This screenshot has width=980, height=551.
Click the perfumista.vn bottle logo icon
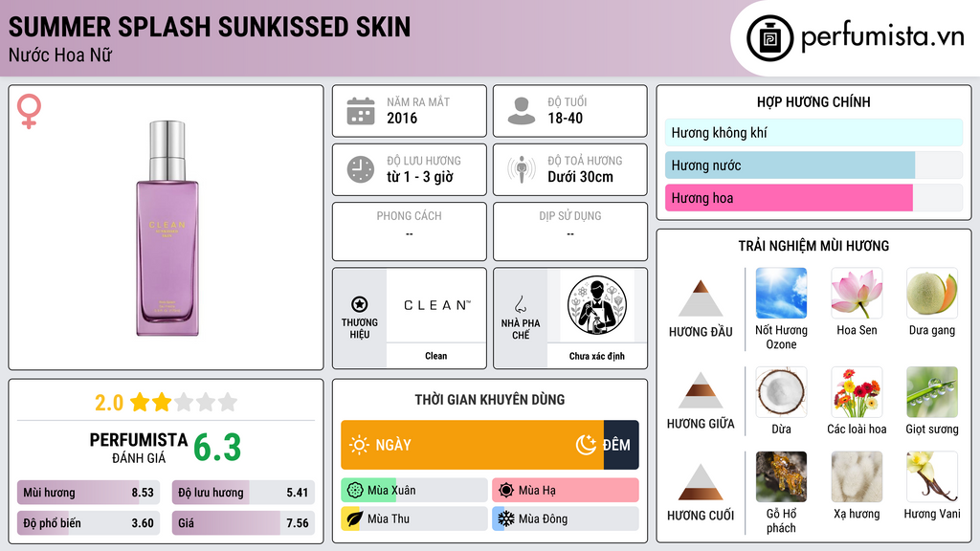click(x=770, y=38)
